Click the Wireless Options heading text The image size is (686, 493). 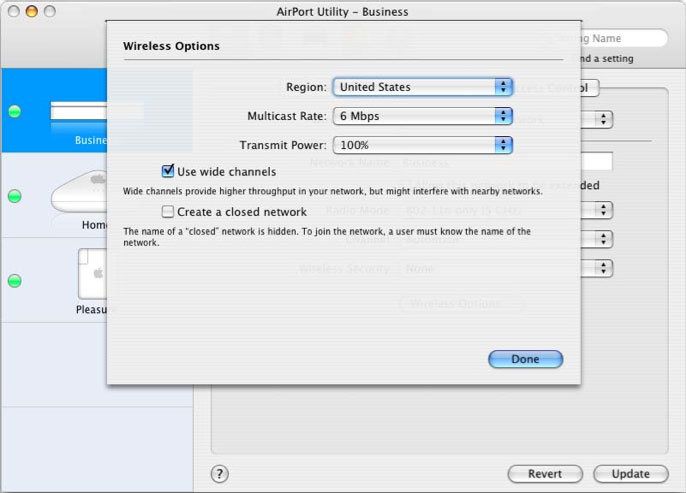(171, 46)
